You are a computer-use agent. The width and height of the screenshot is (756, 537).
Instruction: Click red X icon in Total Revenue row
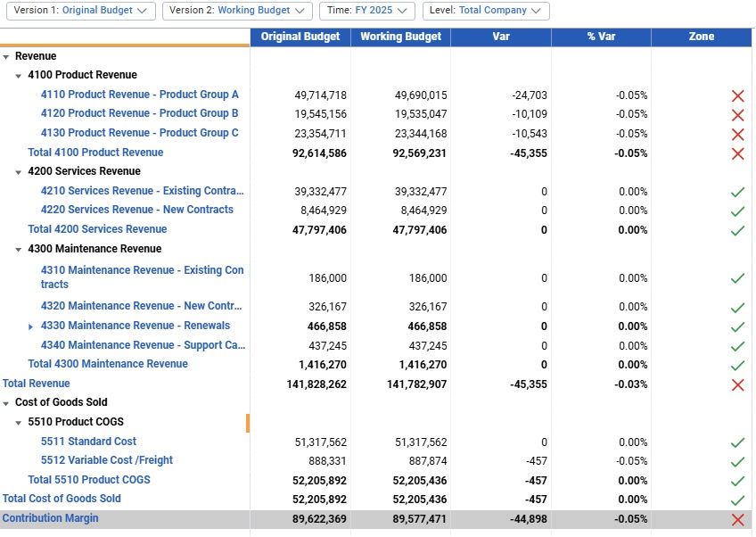click(737, 384)
